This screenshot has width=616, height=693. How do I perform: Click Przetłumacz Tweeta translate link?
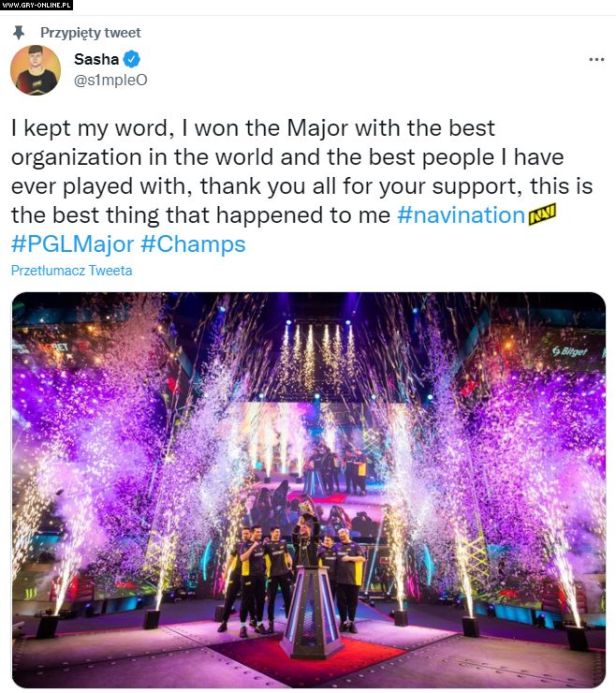click(71, 271)
